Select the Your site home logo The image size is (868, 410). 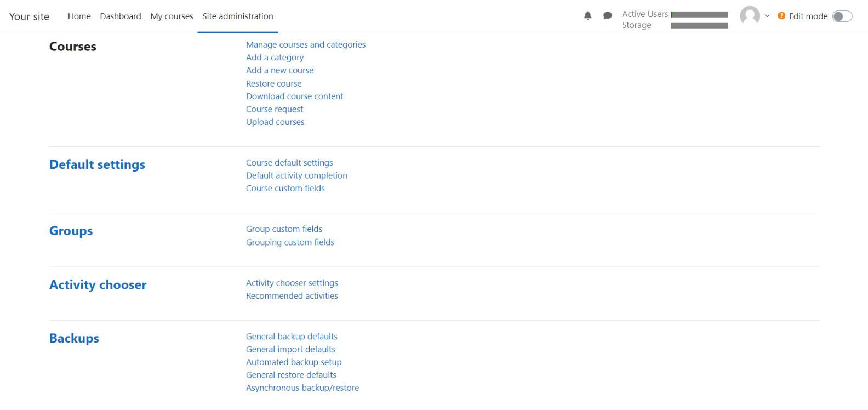click(x=29, y=16)
